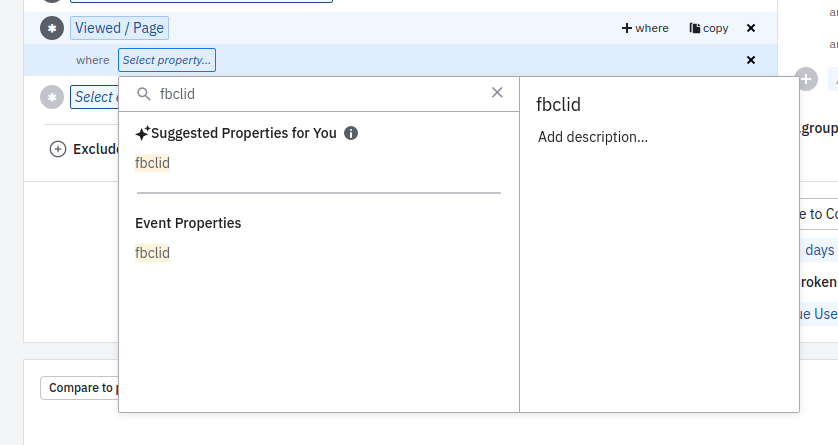Click Add description text field
The image size is (838, 445).
(593, 137)
